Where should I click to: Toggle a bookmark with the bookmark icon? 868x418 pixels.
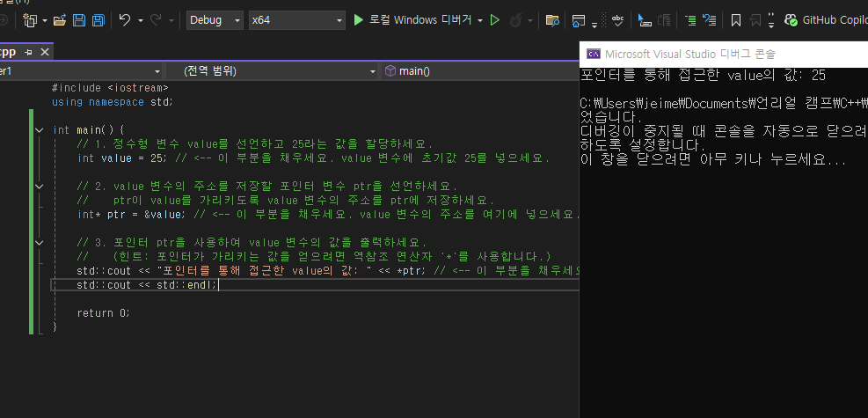(x=736, y=20)
